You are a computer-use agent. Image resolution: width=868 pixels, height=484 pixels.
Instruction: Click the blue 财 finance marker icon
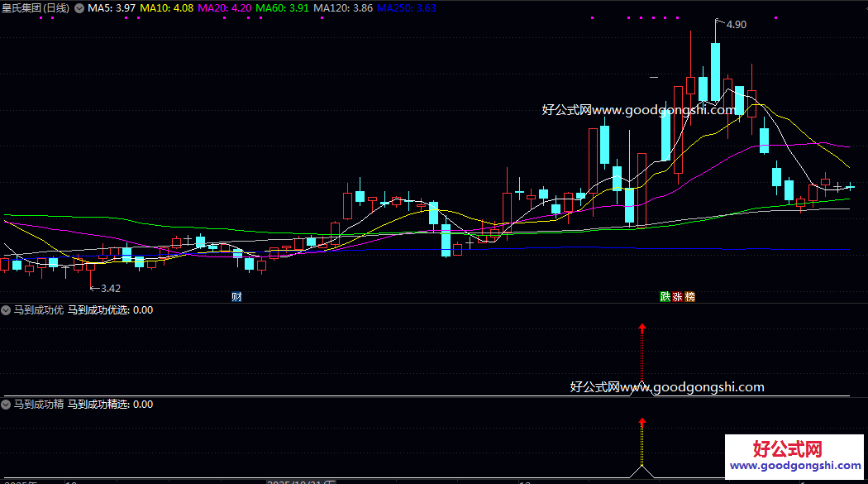tap(236, 297)
